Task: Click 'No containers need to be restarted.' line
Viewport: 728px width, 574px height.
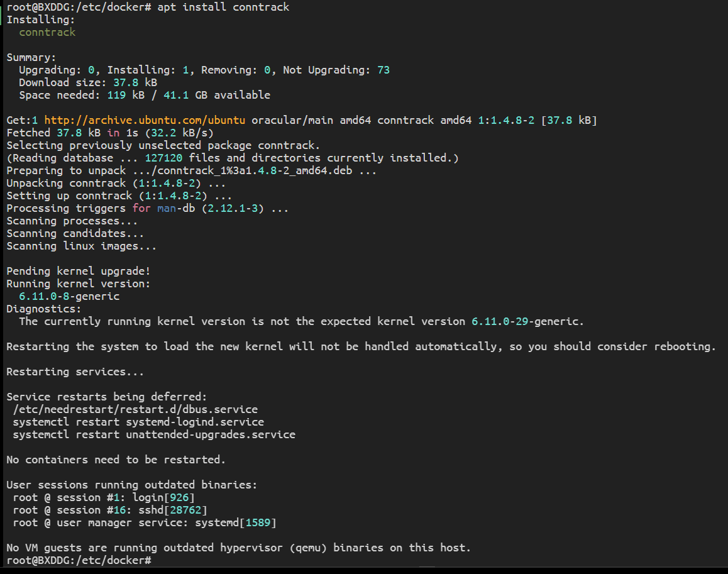Action: pos(116,460)
